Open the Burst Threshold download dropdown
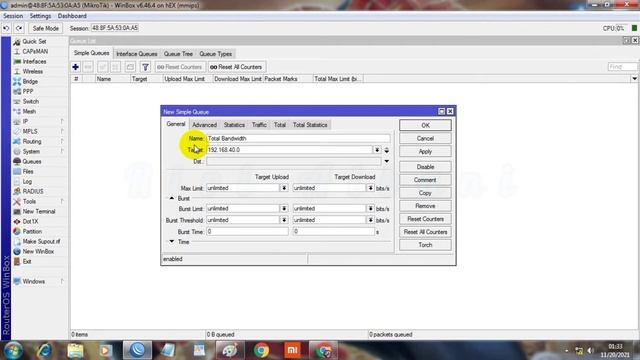 click(x=370, y=220)
